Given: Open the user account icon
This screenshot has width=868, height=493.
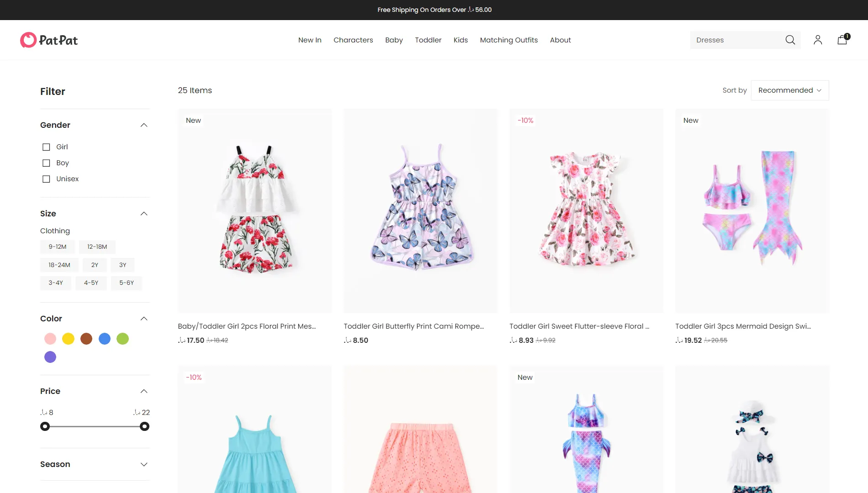Looking at the screenshot, I should click(818, 40).
